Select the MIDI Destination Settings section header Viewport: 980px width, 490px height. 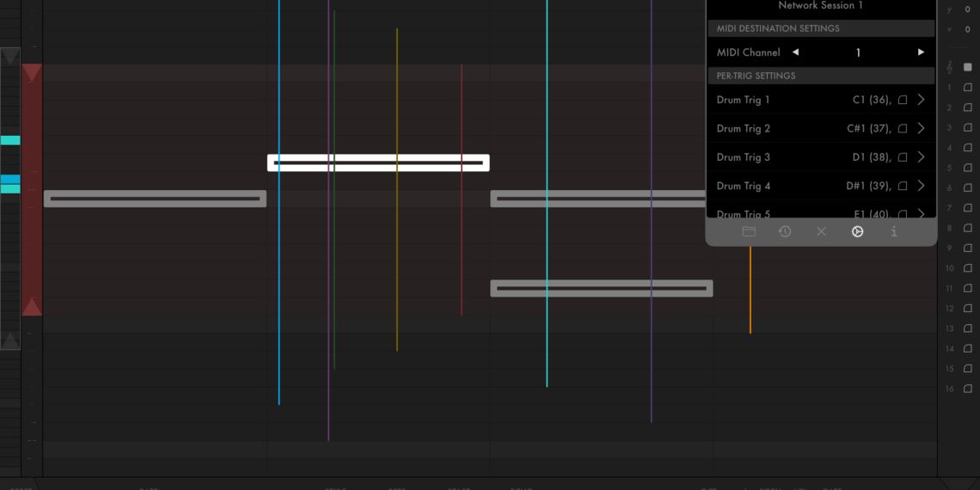[x=821, y=28]
